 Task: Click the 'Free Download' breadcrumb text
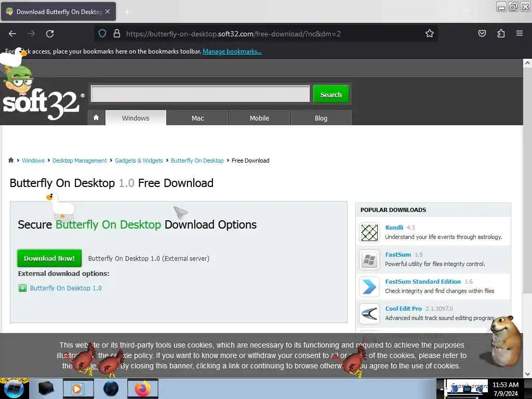[250, 161]
